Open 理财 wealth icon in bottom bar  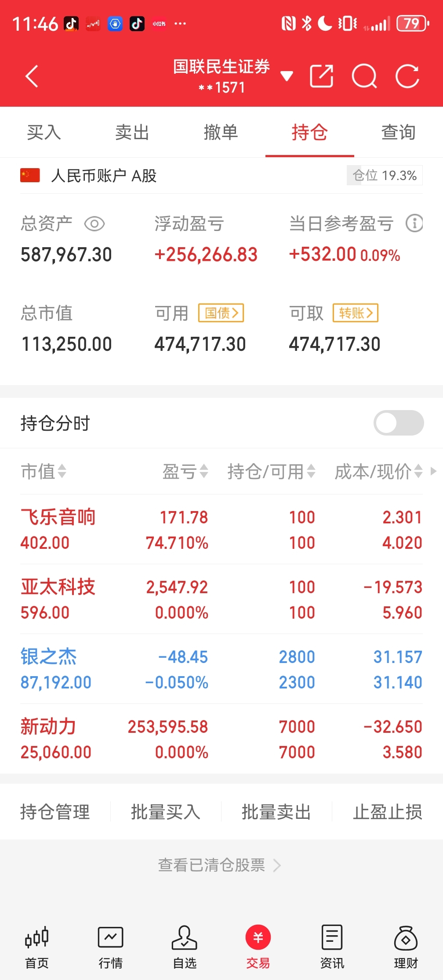[406, 947]
